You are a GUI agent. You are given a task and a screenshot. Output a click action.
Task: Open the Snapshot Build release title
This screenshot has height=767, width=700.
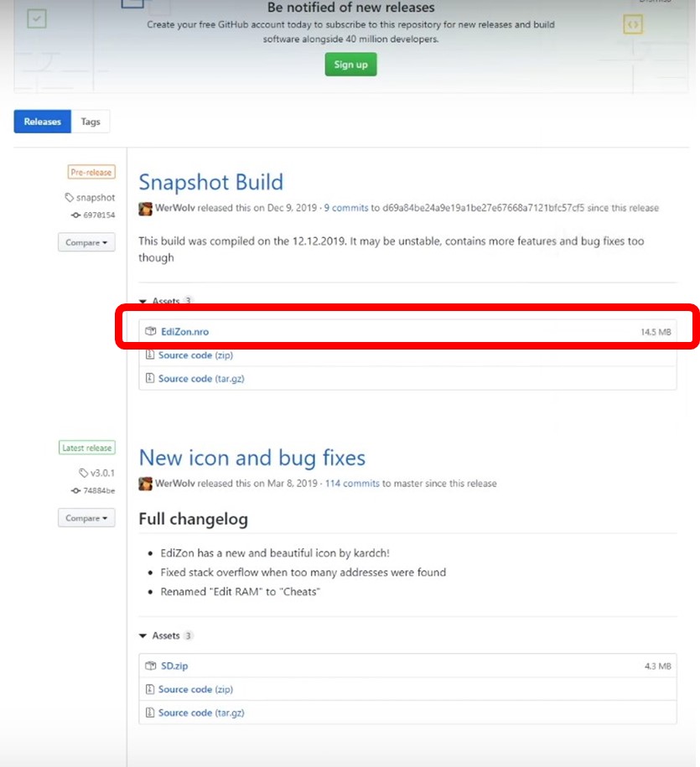pyautogui.click(x=210, y=182)
